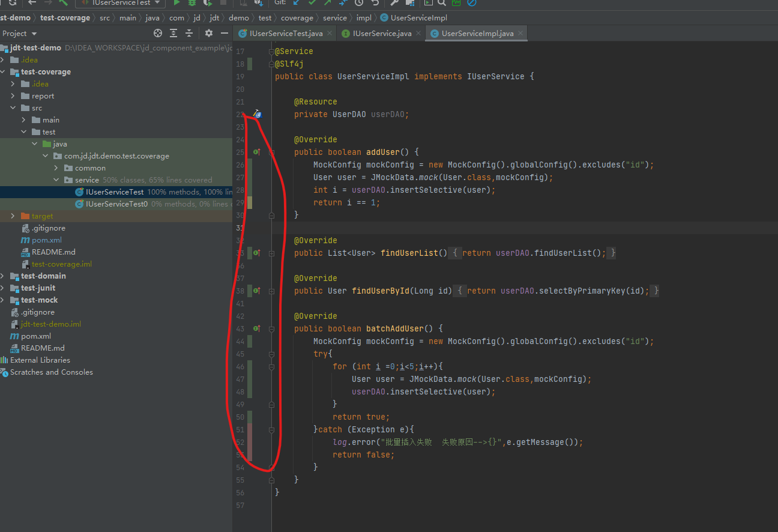Click the Git update project arrow icon
778x532 pixels.
(x=297, y=3)
